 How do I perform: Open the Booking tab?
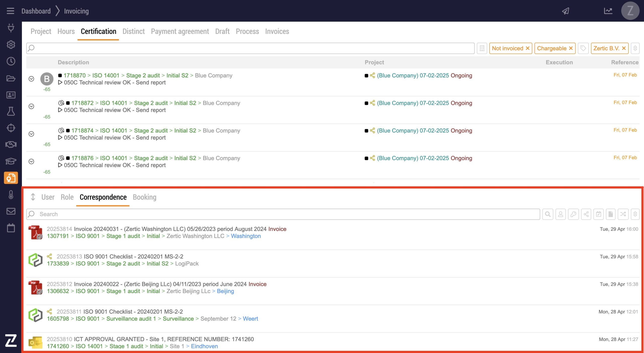coord(144,197)
